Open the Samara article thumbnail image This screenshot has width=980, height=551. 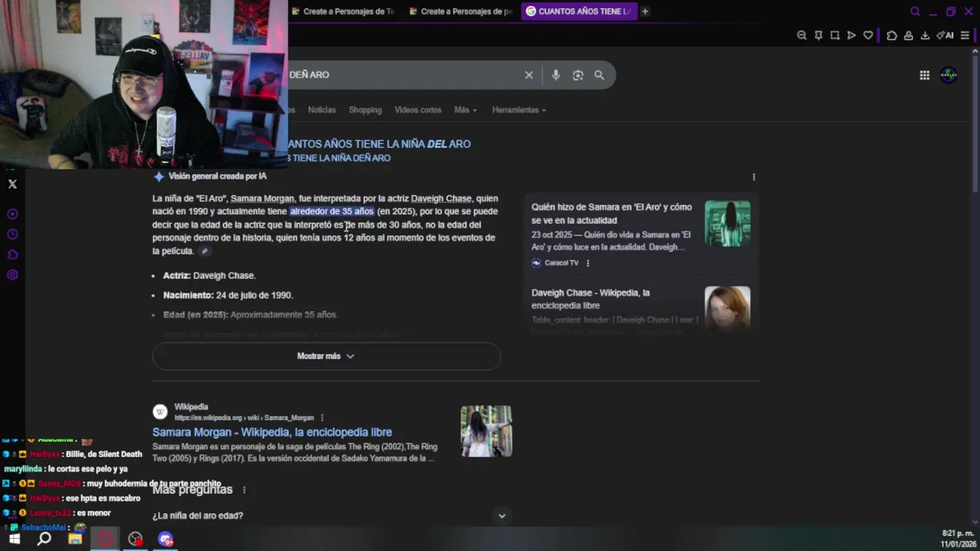click(x=727, y=223)
